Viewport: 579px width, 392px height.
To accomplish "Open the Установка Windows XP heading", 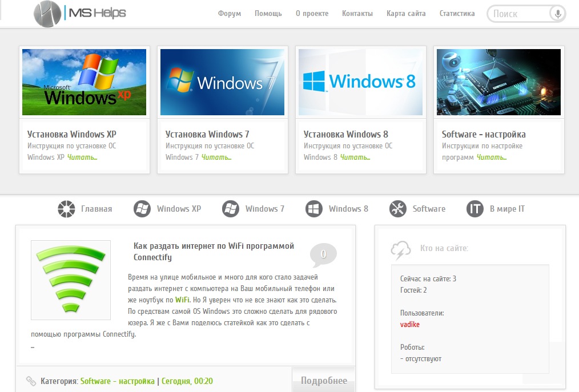I will pyautogui.click(x=71, y=134).
